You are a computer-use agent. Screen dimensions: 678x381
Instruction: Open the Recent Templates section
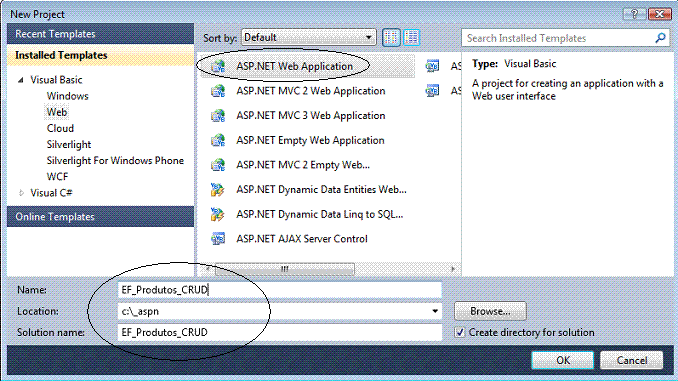pyautogui.click(x=100, y=34)
